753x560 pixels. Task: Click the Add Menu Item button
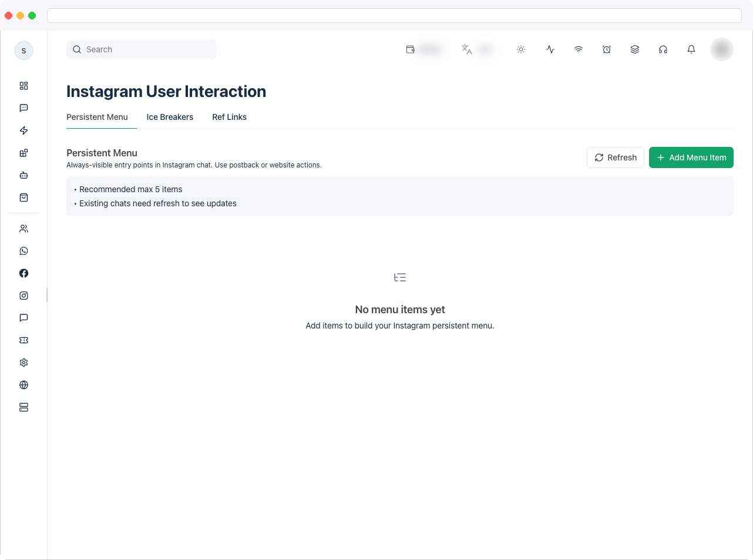[x=691, y=157]
